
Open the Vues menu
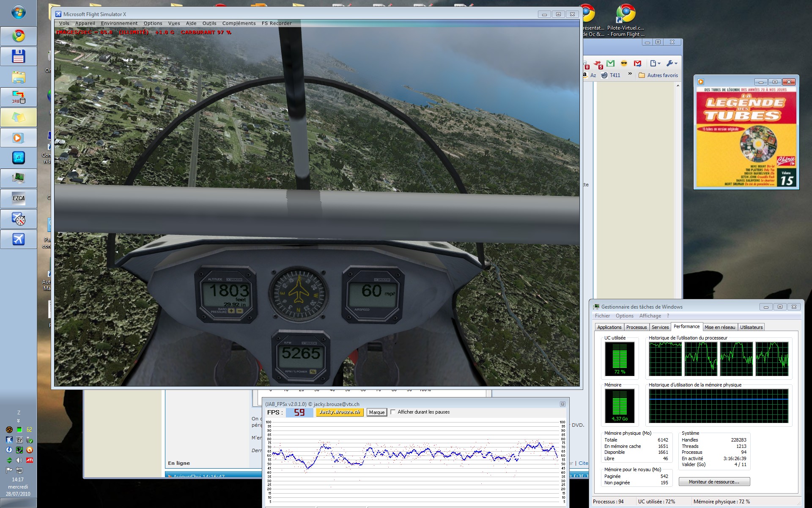point(174,23)
